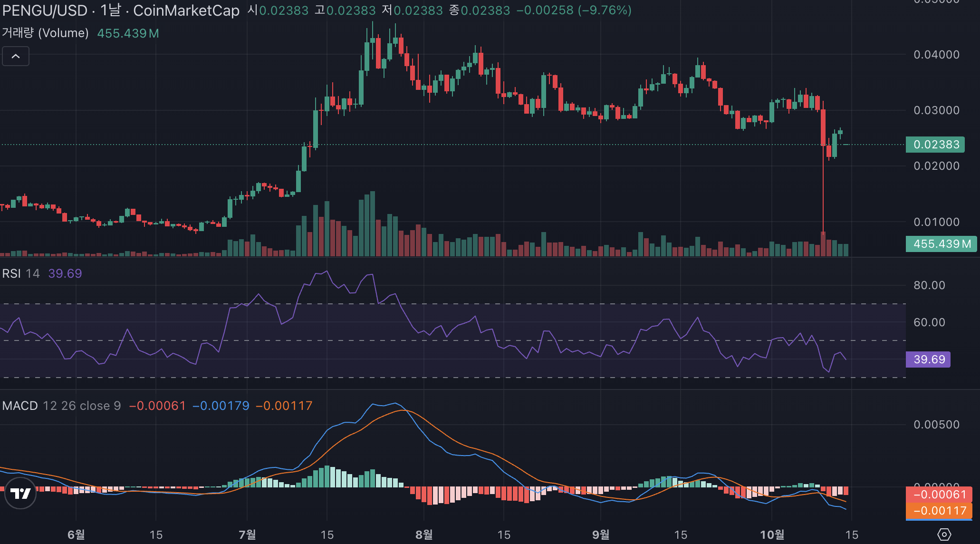This screenshot has height=544, width=980.
Task: Click the Volume legend value 455.439 M
Action: click(128, 33)
